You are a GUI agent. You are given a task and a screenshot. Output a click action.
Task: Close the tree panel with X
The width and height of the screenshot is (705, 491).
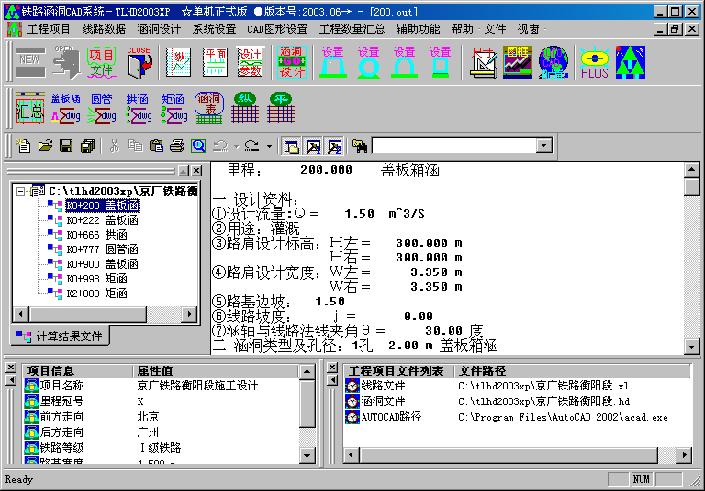[x=196, y=171]
